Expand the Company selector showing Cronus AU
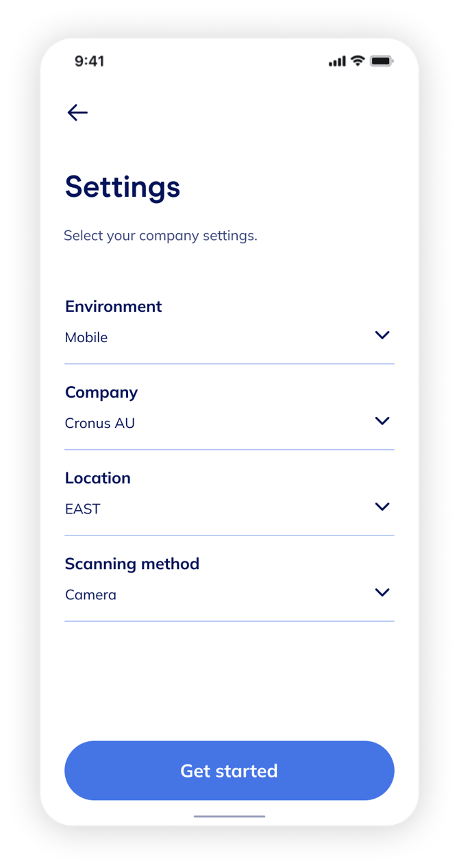This screenshot has height=868, width=459. point(229,422)
